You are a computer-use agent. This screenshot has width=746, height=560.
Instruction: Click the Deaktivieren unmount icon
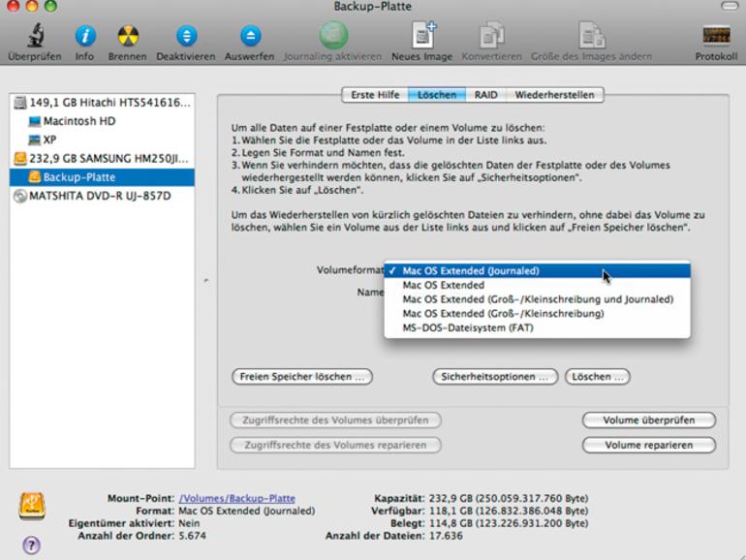click(x=186, y=36)
